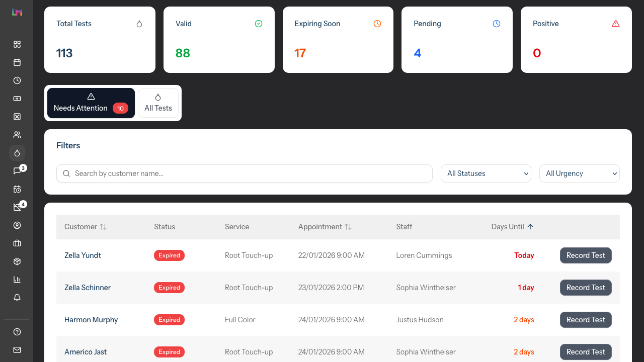Select the Needs Attention tab
This screenshot has width=644, height=362.
coord(91,103)
